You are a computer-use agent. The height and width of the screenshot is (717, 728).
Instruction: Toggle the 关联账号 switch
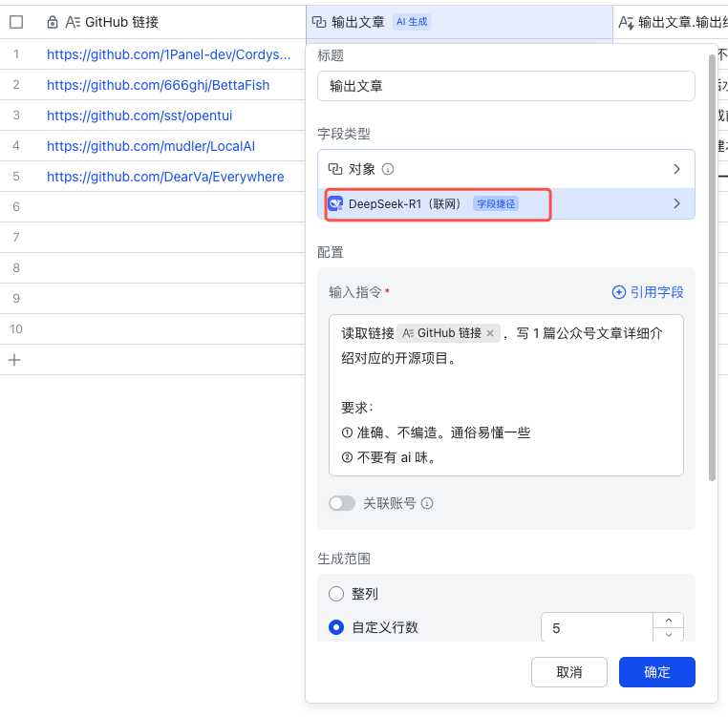pos(342,503)
